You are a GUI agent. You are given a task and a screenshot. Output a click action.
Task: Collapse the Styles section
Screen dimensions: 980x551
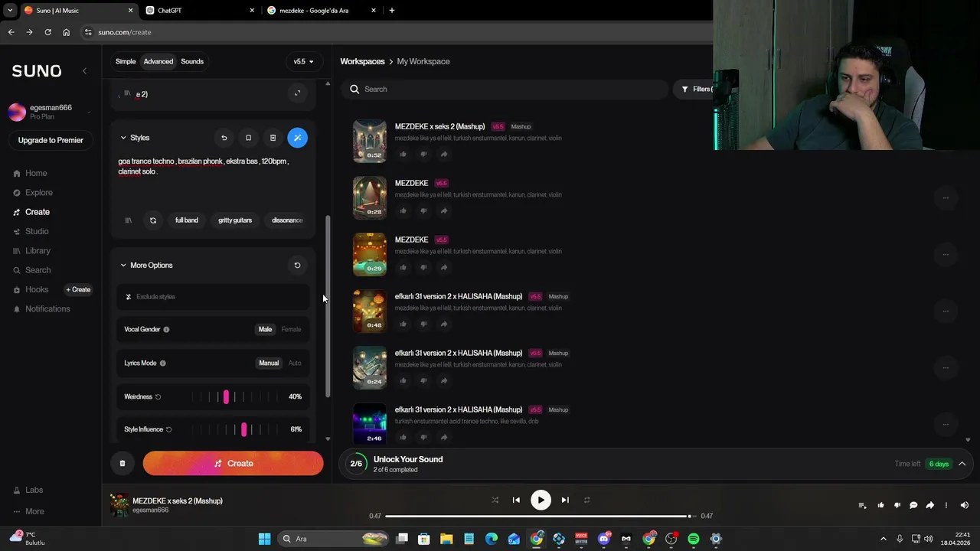(123, 138)
